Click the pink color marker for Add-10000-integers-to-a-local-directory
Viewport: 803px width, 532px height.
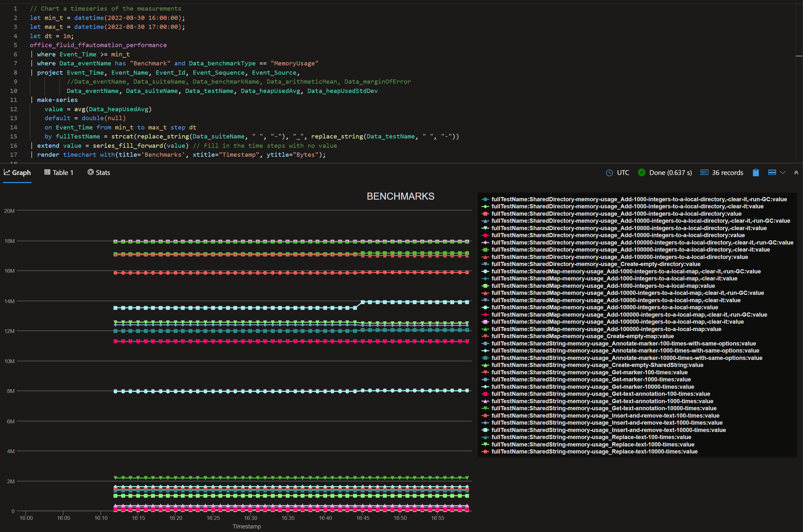coord(485,235)
